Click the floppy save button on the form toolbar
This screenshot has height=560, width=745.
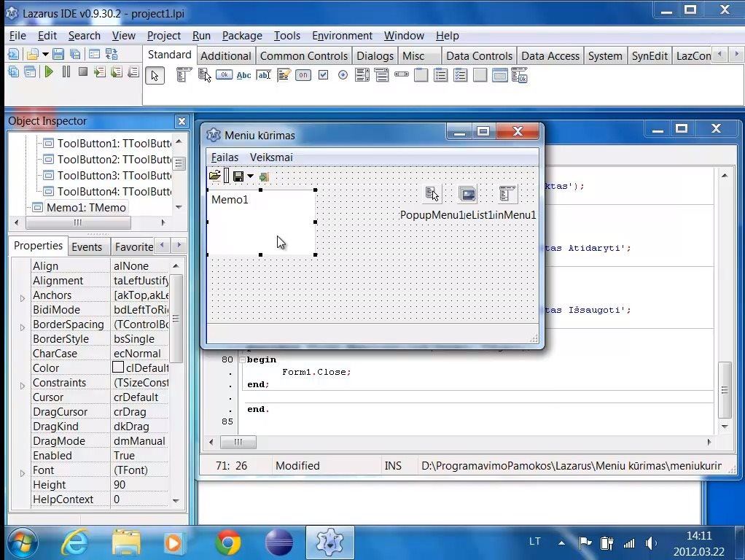(238, 176)
